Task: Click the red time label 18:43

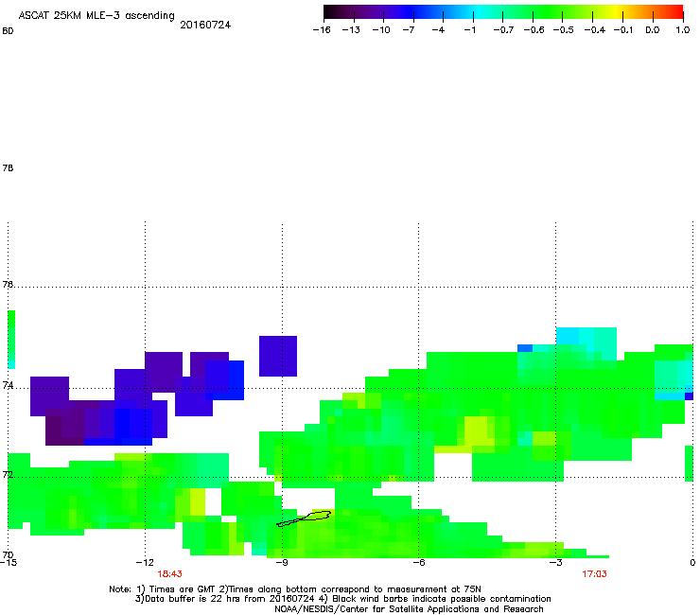Action: (169, 574)
